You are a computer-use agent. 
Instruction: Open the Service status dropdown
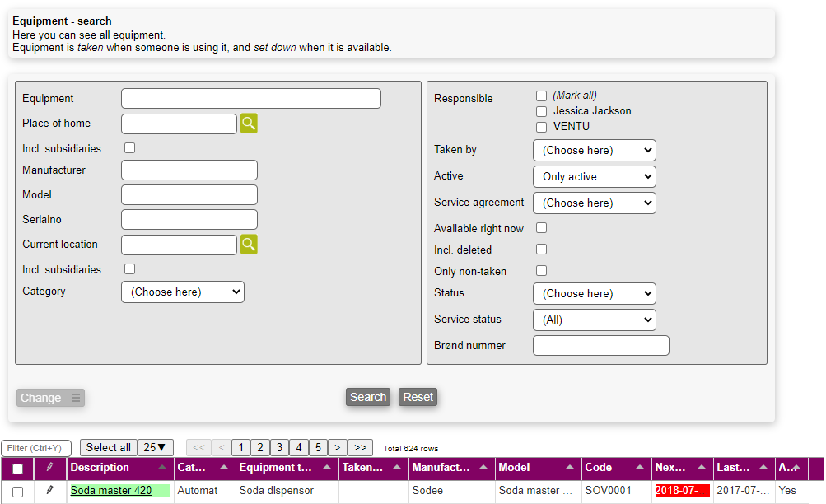(x=594, y=320)
